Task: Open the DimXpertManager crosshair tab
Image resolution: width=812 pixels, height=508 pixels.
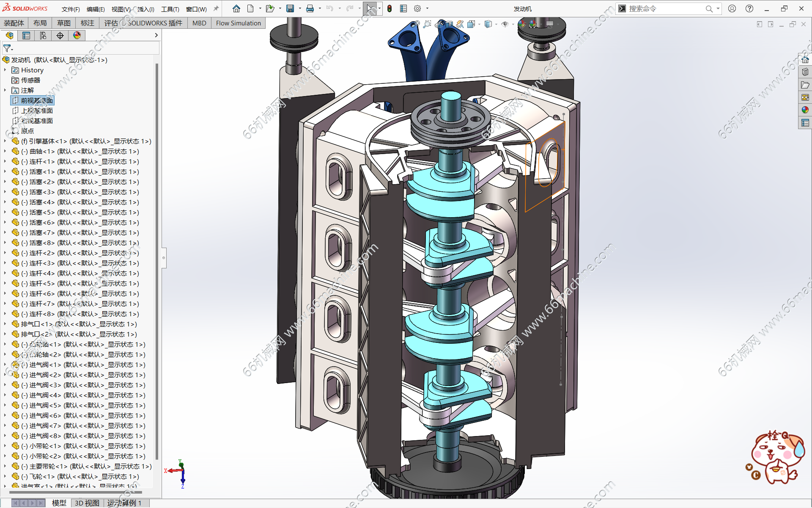Action: pyautogui.click(x=60, y=36)
